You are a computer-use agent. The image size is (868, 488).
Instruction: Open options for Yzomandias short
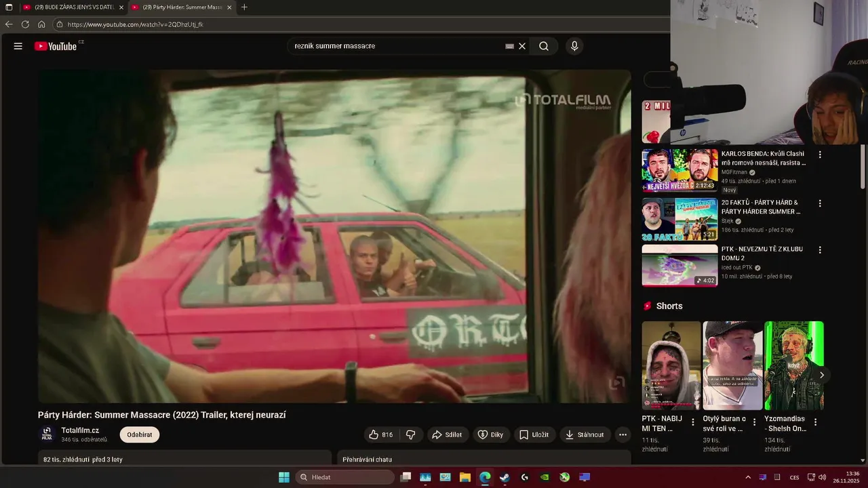[x=815, y=422]
